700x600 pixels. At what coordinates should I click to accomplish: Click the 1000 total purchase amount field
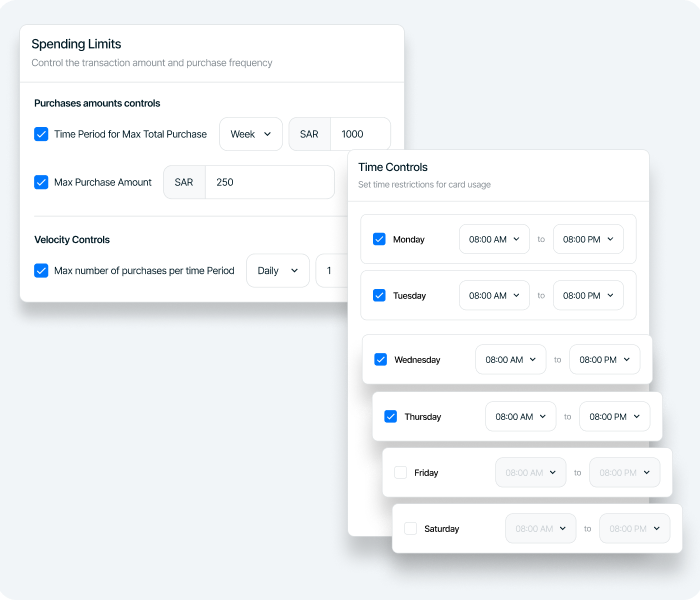coord(360,134)
